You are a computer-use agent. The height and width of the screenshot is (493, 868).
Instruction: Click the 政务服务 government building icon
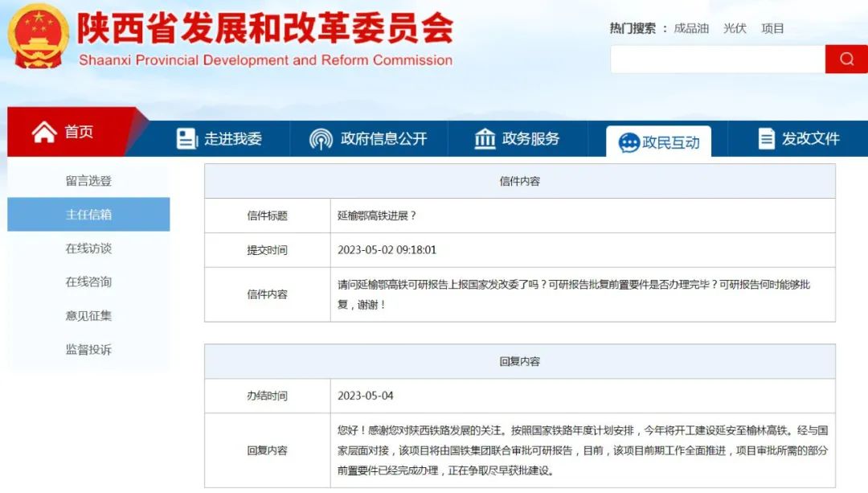485,139
